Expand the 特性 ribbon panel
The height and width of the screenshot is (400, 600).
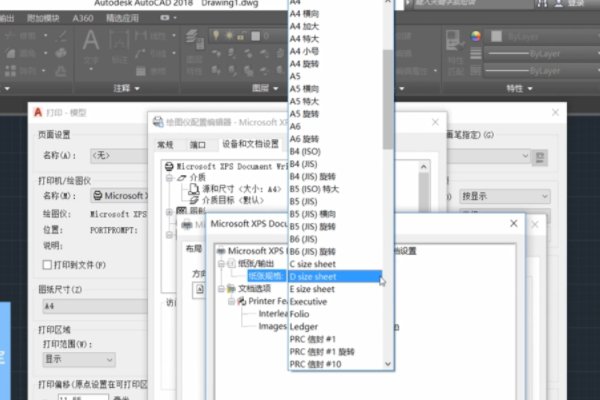(519, 88)
